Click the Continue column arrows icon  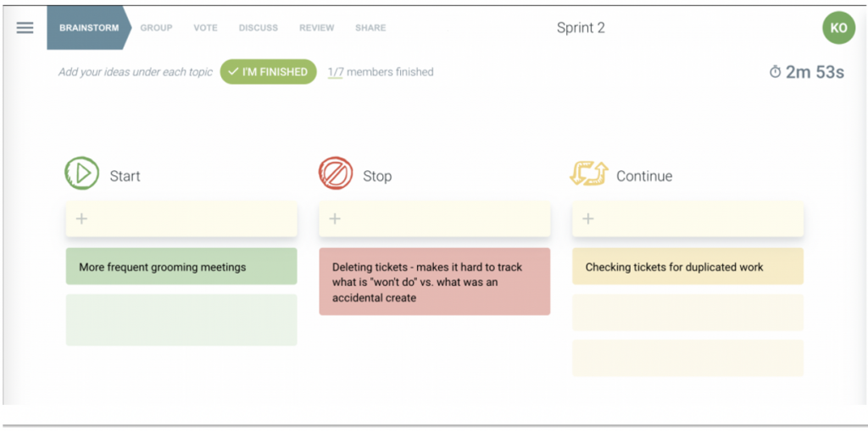(x=588, y=174)
